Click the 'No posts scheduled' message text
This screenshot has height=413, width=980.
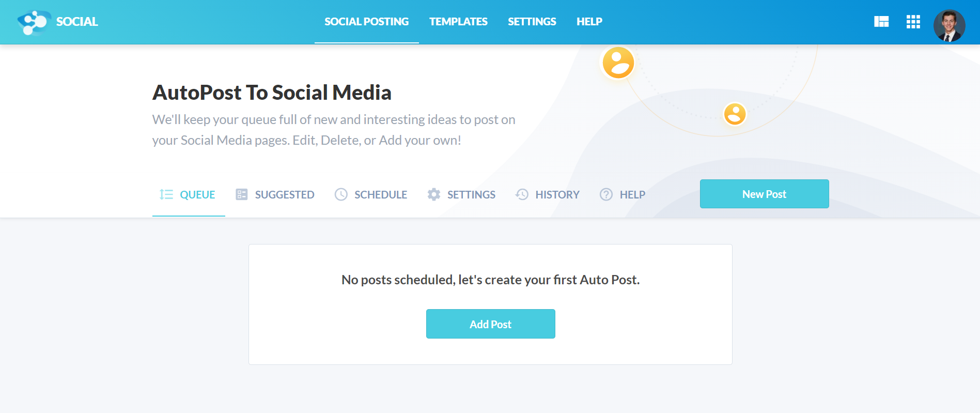tap(491, 280)
